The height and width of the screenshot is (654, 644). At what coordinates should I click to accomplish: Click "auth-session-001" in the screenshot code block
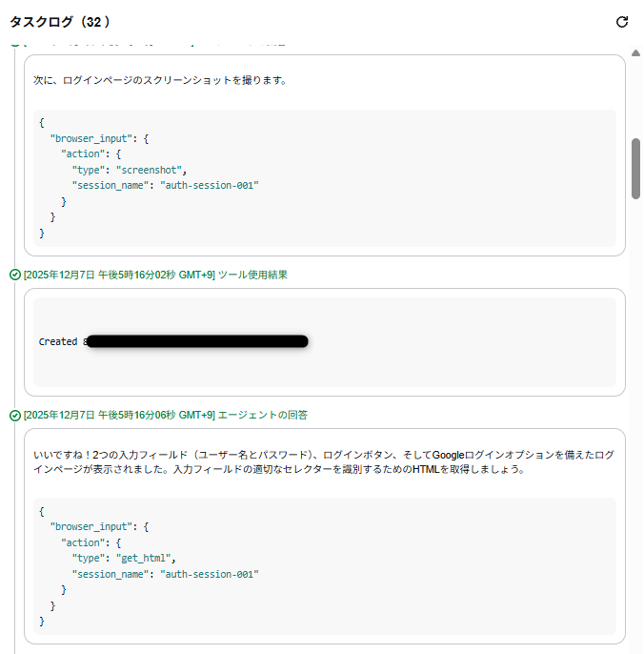point(209,185)
